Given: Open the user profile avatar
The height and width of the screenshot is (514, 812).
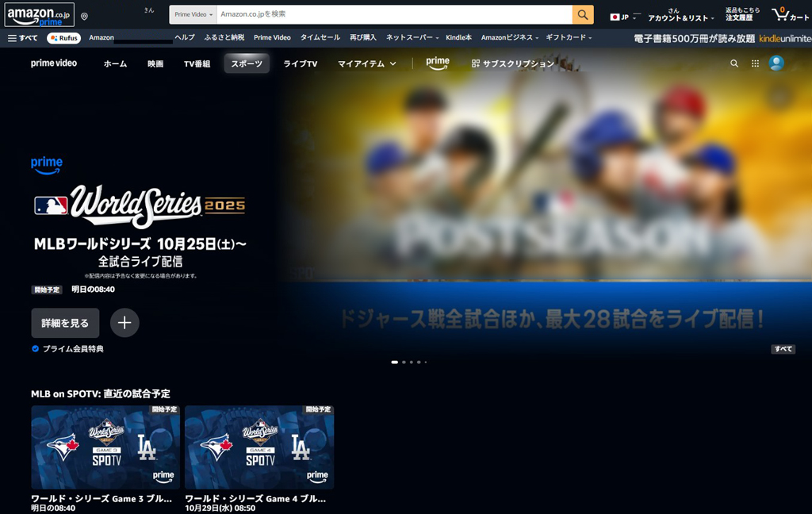Looking at the screenshot, I should (776, 63).
